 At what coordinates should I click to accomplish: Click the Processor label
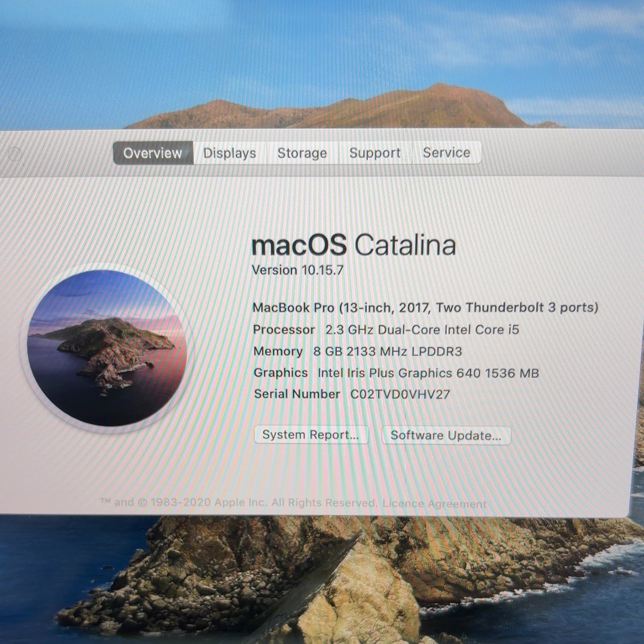click(x=284, y=330)
